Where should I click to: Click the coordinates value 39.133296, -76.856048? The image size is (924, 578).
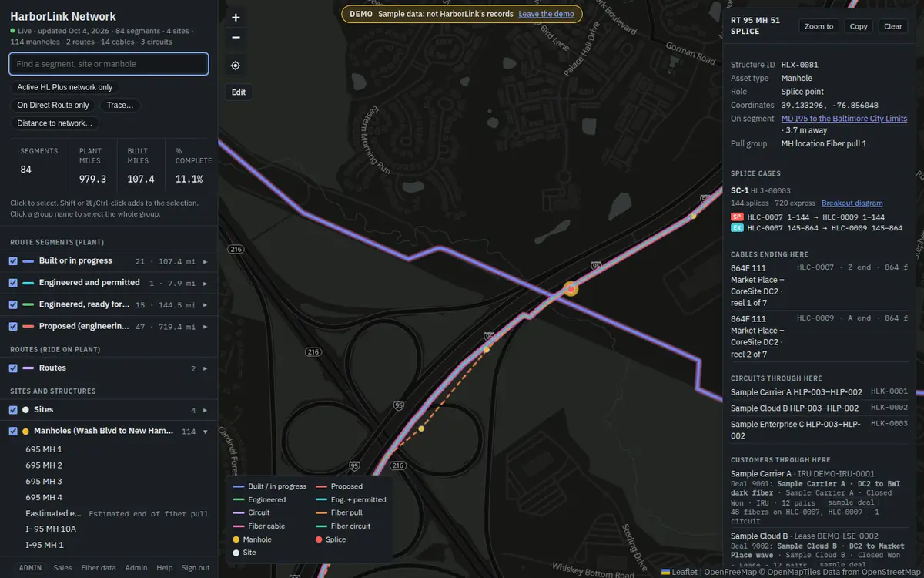click(x=829, y=106)
